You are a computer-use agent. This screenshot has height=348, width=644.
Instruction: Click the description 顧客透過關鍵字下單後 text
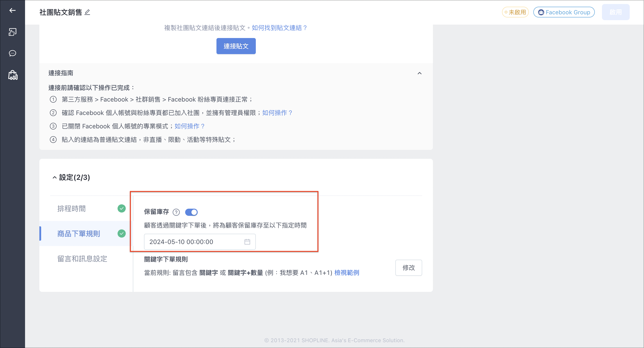225,225
